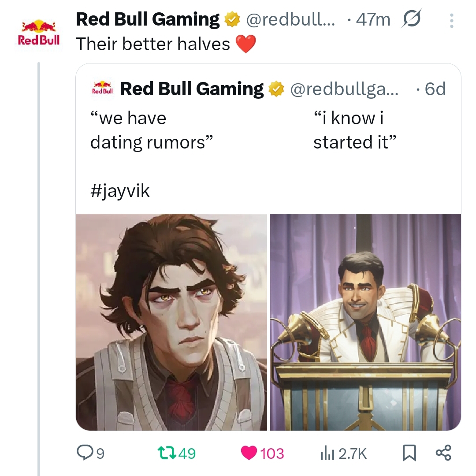Open the #jayvik hashtag
The image size is (476, 476).
click(x=120, y=191)
